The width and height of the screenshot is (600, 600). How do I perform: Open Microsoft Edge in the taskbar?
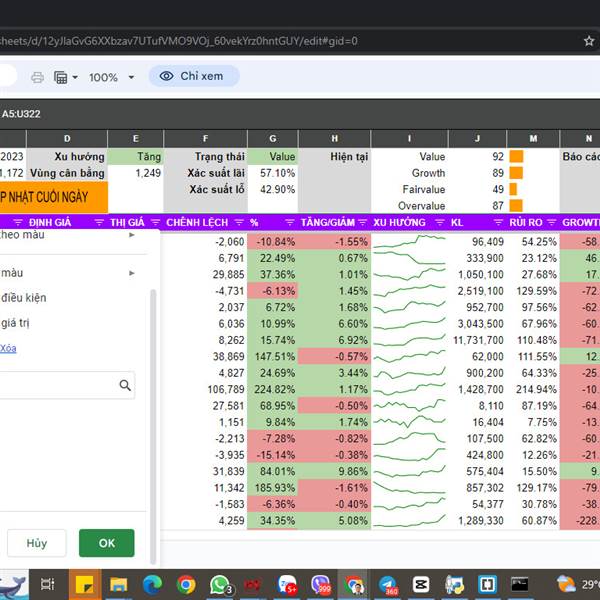pos(152,584)
